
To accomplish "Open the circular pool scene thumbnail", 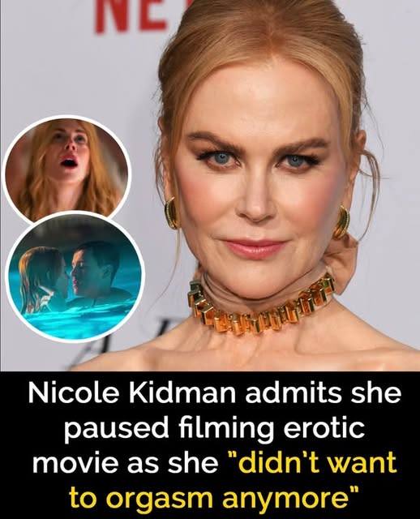I will tap(75, 273).
